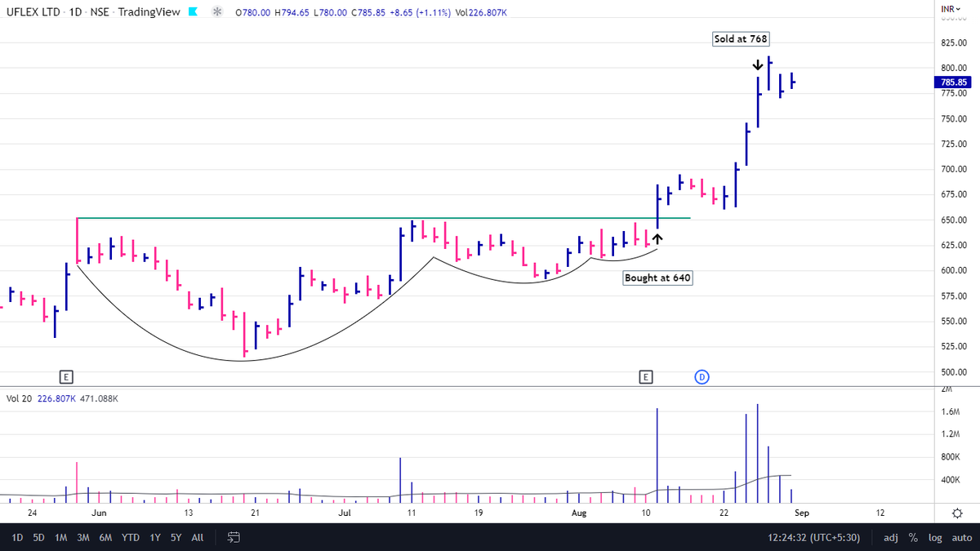Click the earnings E marker near late May

(66, 376)
